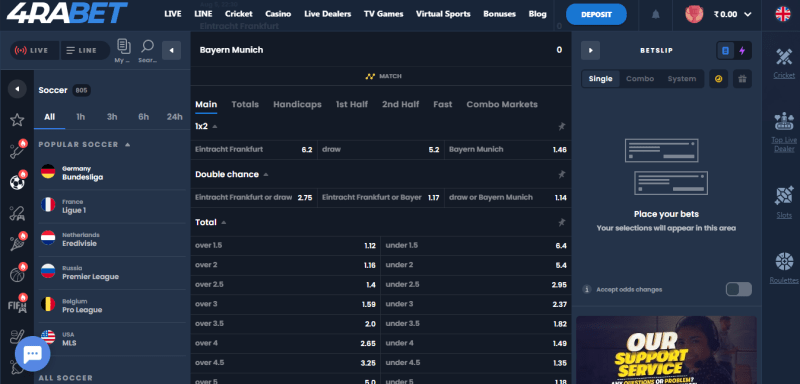Filter soccer matches by 1h
This screenshot has width=800, height=384.
click(81, 117)
